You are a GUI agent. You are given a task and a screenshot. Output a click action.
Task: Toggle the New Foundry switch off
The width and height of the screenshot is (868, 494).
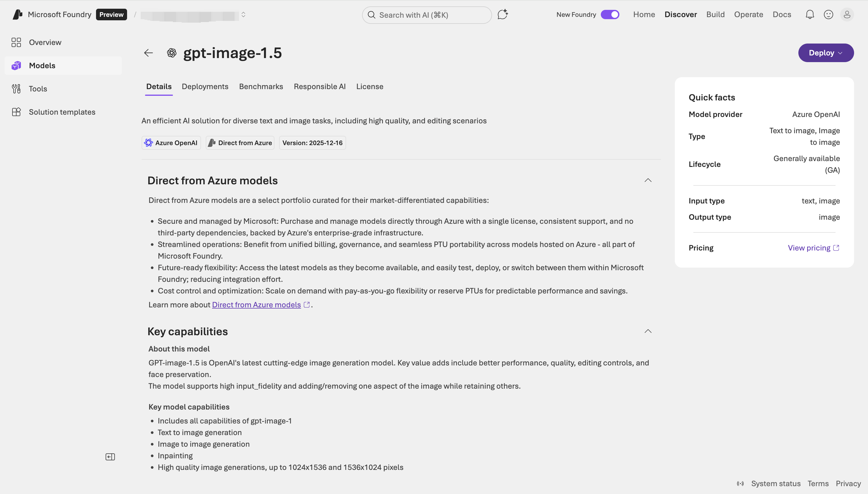tap(610, 15)
